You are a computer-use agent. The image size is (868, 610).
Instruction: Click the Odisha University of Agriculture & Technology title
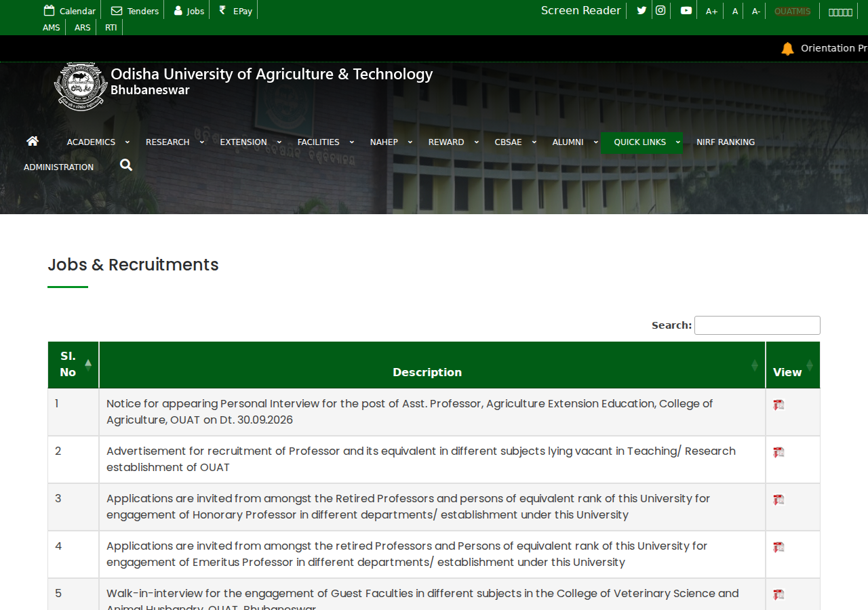271,73
